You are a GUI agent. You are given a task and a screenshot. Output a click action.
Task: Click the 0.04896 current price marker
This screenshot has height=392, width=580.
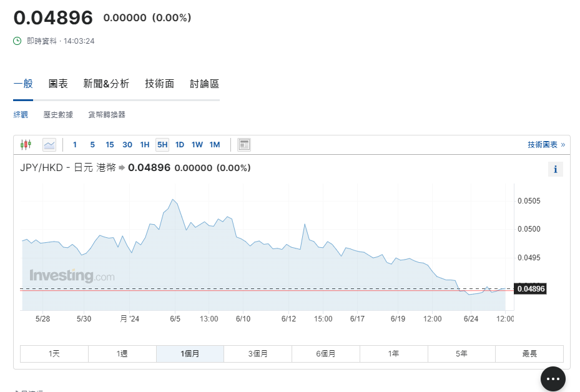[531, 288]
